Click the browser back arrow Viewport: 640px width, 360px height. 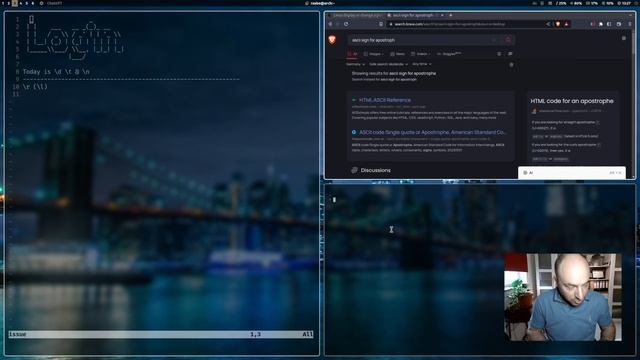pyautogui.click(x=330, y=24)
